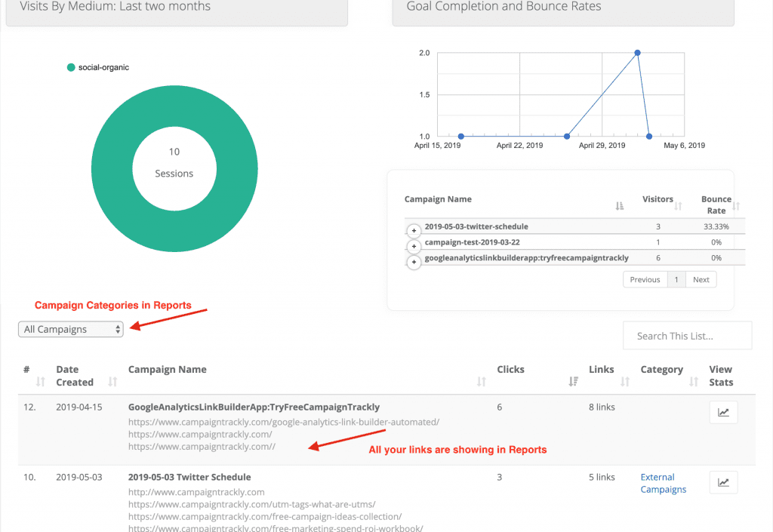Click the 5 links cell
The height and width of the screenshot is (532, 773).
[x=602, y=477]
